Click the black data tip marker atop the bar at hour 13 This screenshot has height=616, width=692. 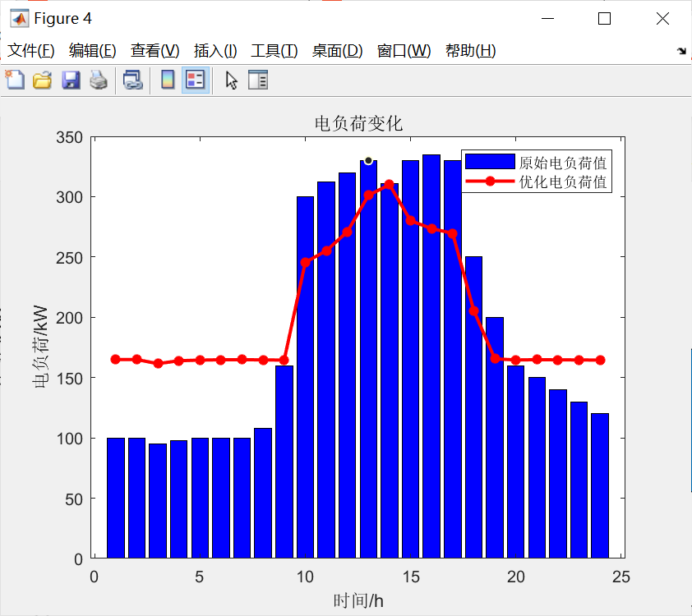[x=368, y=160]
